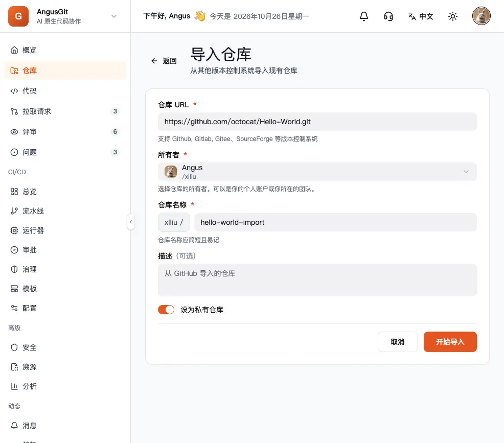This screenshot has width=504, height=443.
Task: Open 代码 in sidebar
Action: [65, 91]
